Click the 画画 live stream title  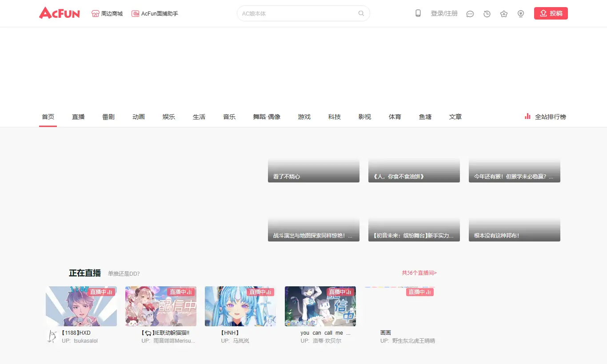pos(386,332)
